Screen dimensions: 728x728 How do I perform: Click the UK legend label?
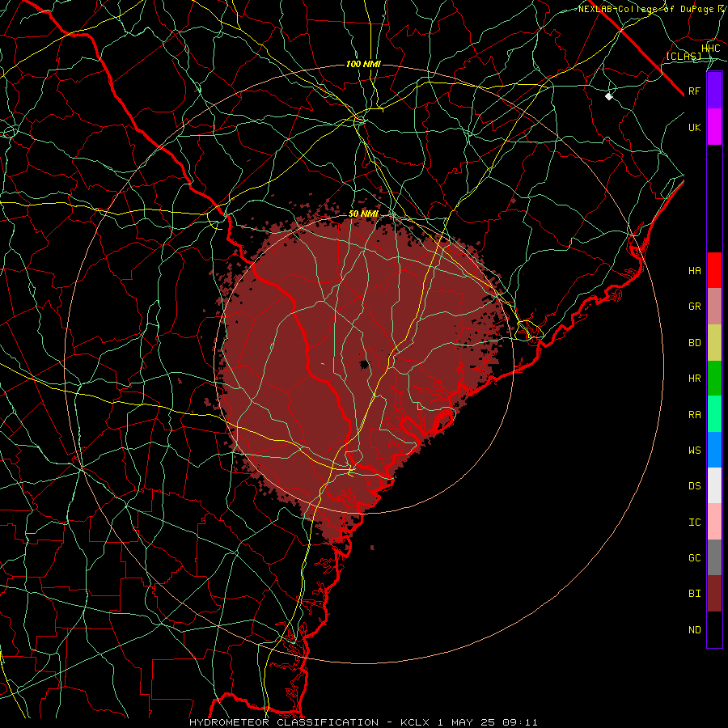695,127
